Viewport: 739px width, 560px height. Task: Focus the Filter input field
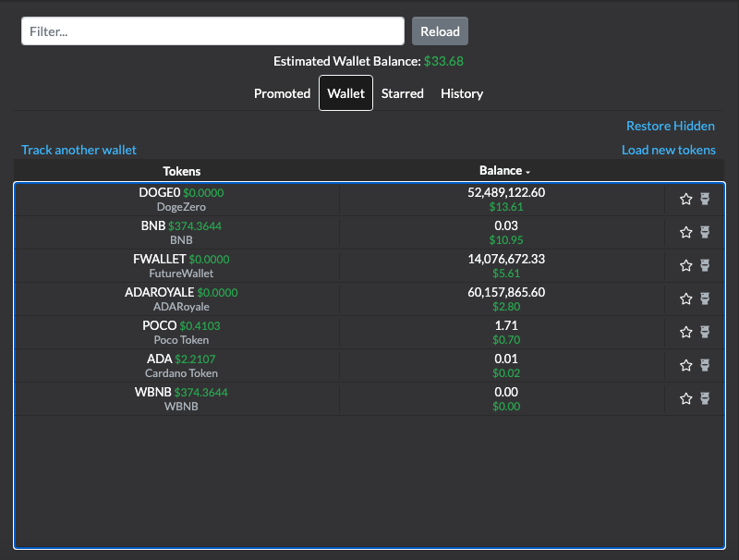pyautogui.click(x=212, y=31)
